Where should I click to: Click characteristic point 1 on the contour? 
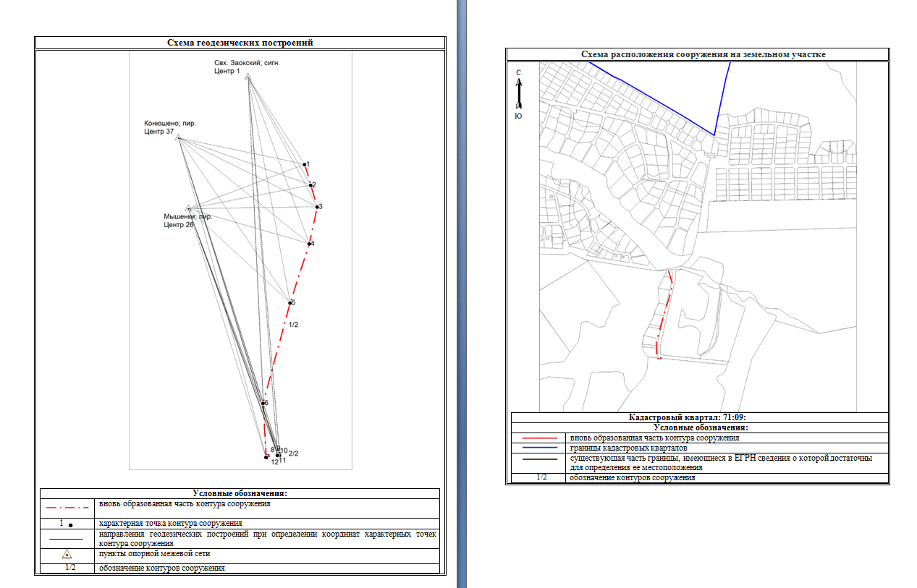(304, 165)
